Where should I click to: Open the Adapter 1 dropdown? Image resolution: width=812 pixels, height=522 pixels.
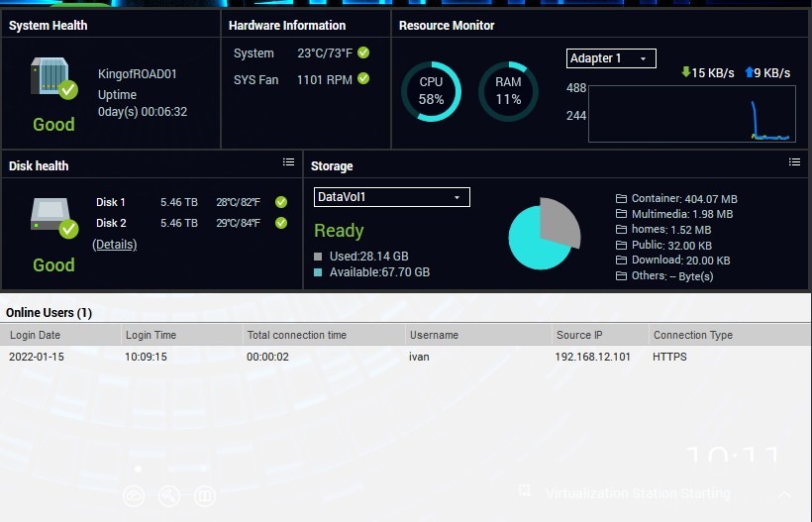[611, 58]
